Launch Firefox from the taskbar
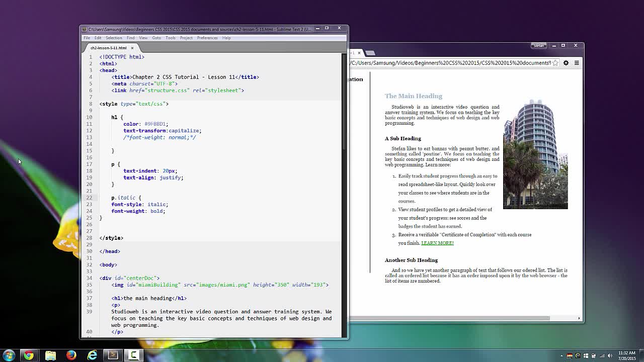 [71, 355]
